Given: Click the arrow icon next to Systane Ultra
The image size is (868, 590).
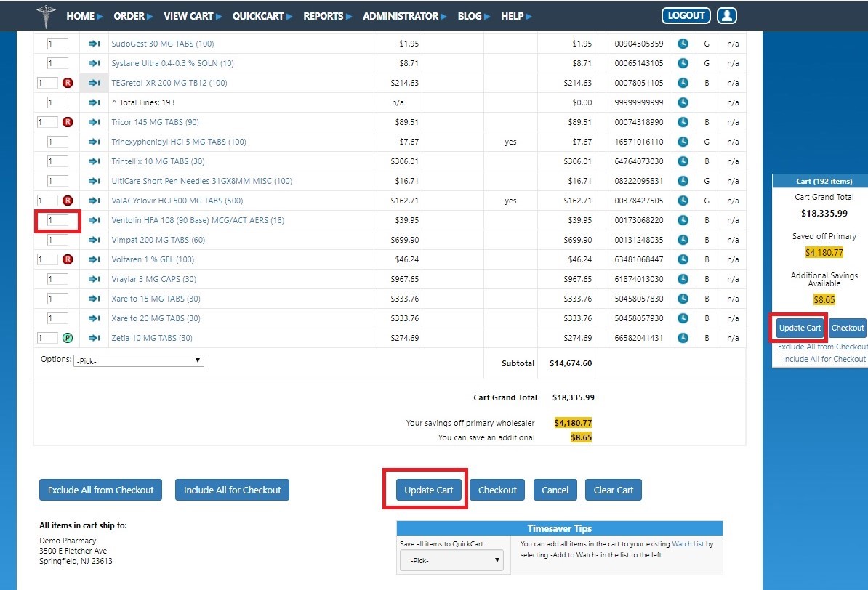Looking at the screenshot, I should point(94,63).
